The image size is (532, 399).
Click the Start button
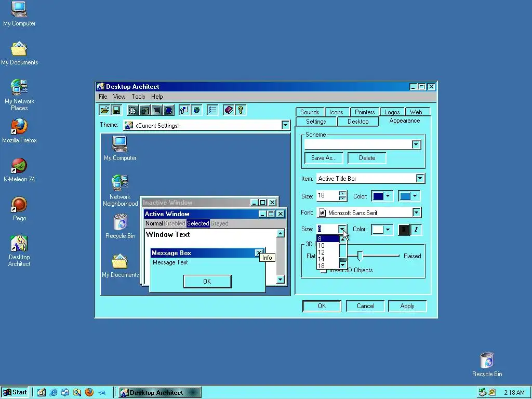15,392
